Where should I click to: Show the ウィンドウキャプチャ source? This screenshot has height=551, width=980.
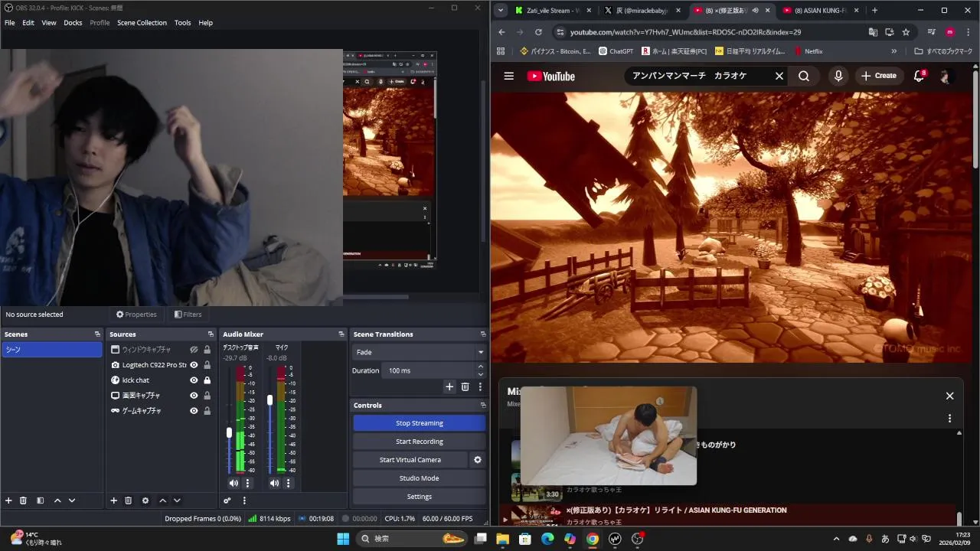194,350
